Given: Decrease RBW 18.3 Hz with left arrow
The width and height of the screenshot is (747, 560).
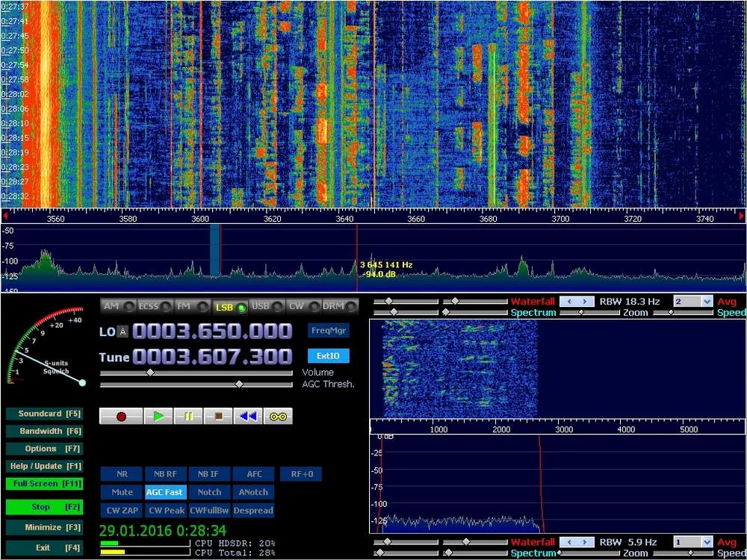Looking at the screenshot, I should pyautogui.click(x=568, y=302).
